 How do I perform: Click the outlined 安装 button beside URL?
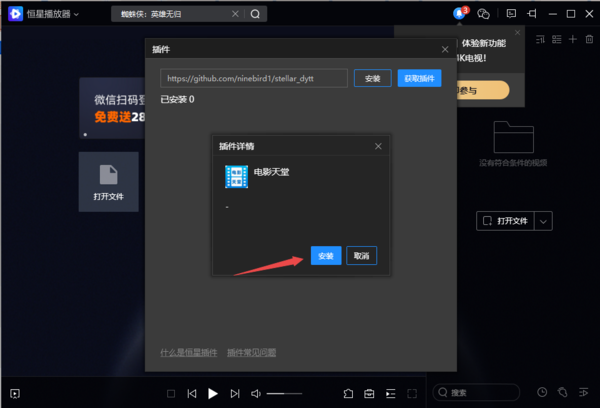[372, 78]
